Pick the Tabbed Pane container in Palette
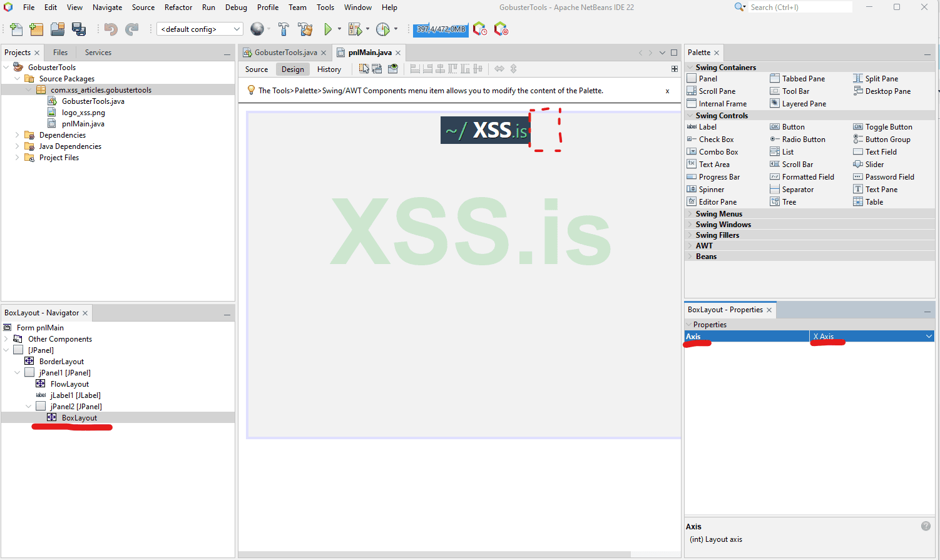This screenshot has width=940, height=560. point(797,79)
